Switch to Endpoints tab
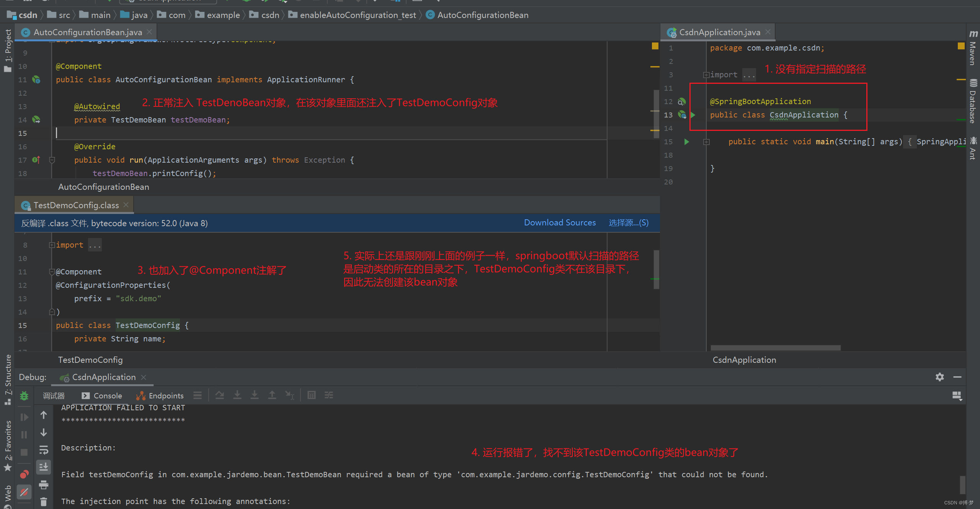The width and height of the screenshot is (980, 509). (x=160, y=396)
